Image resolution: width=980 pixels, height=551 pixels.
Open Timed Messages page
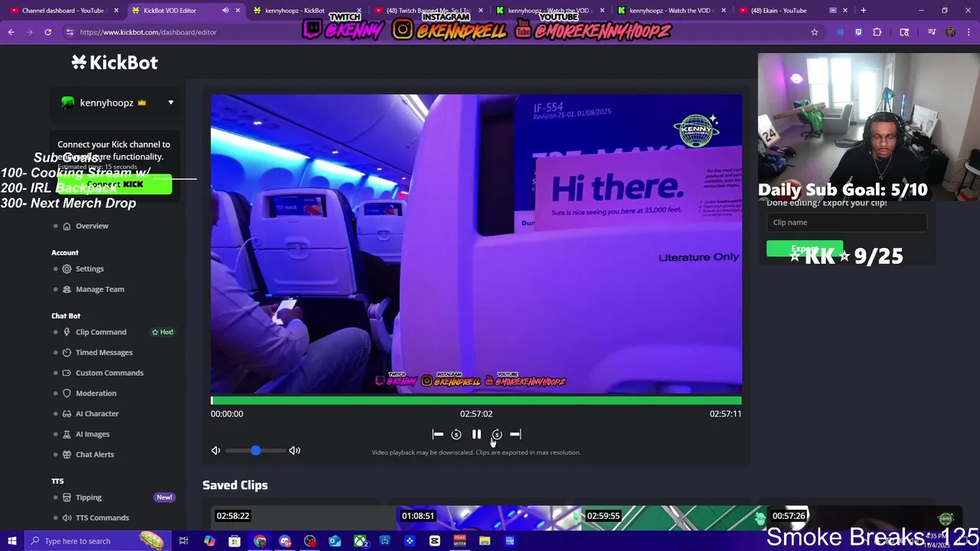104,352
